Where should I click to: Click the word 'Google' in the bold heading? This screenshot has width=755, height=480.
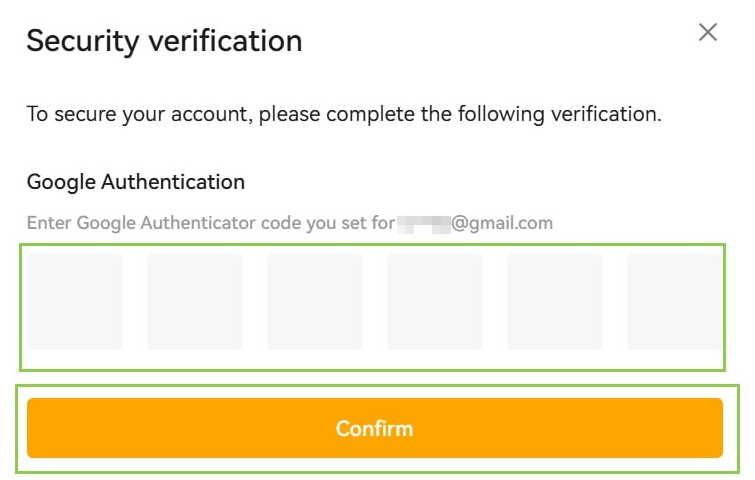click(x=59, y=182)
